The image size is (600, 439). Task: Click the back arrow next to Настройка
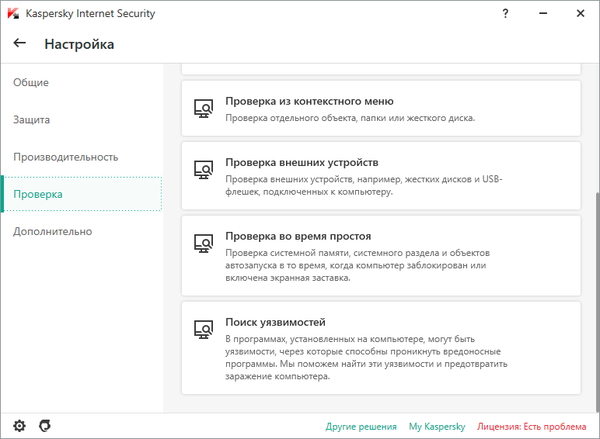coord(19,44)
